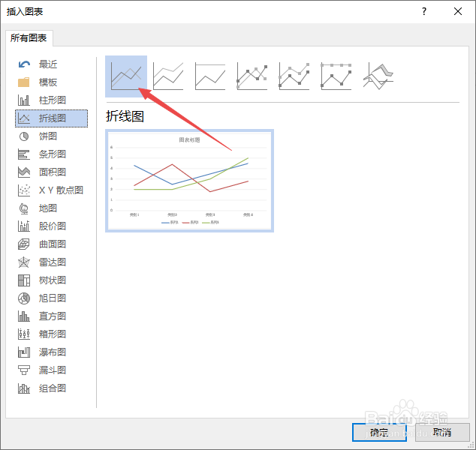Select the basic Line chart subtype icon
This screenshot has width=476, height=450.
pos(126,76)
